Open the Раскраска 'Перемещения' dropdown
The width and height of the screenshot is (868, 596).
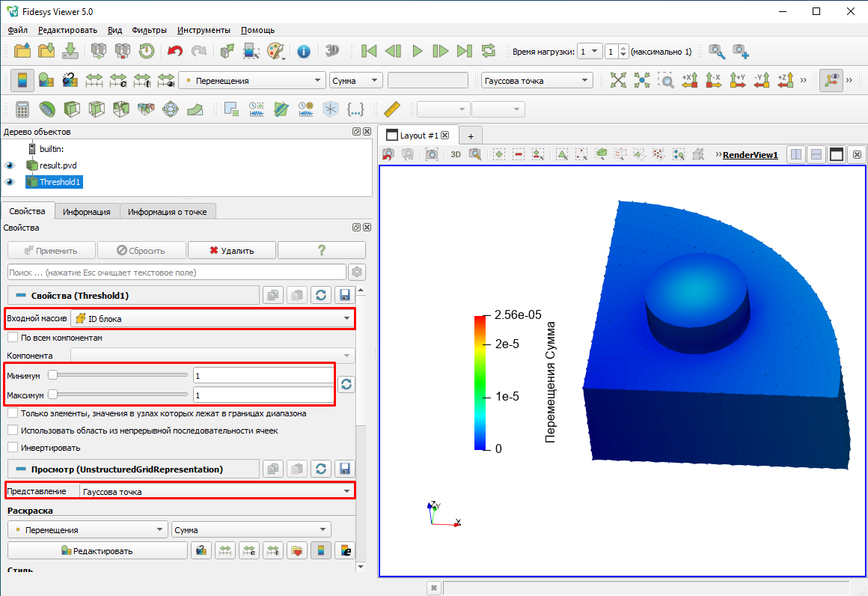88,529
